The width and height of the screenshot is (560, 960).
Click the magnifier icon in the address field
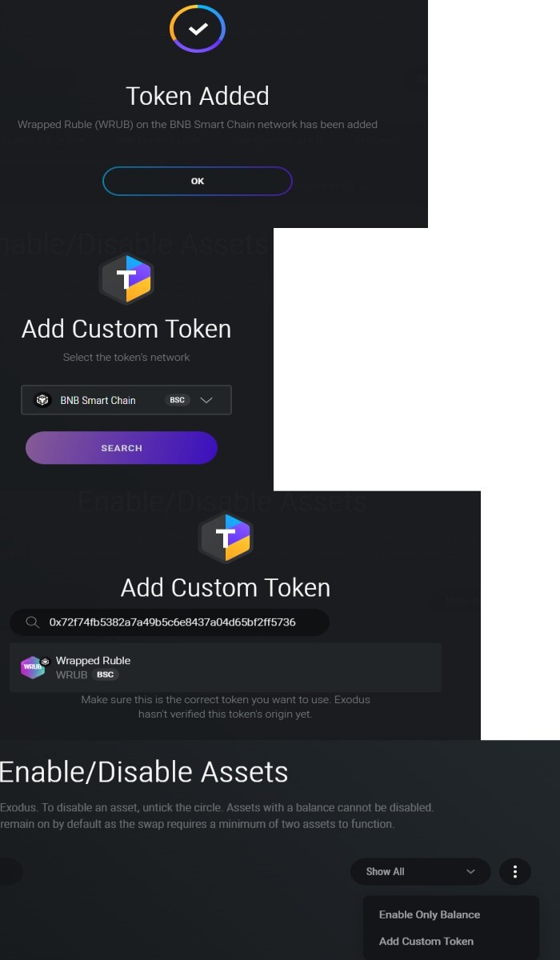(x=33, y=622)
